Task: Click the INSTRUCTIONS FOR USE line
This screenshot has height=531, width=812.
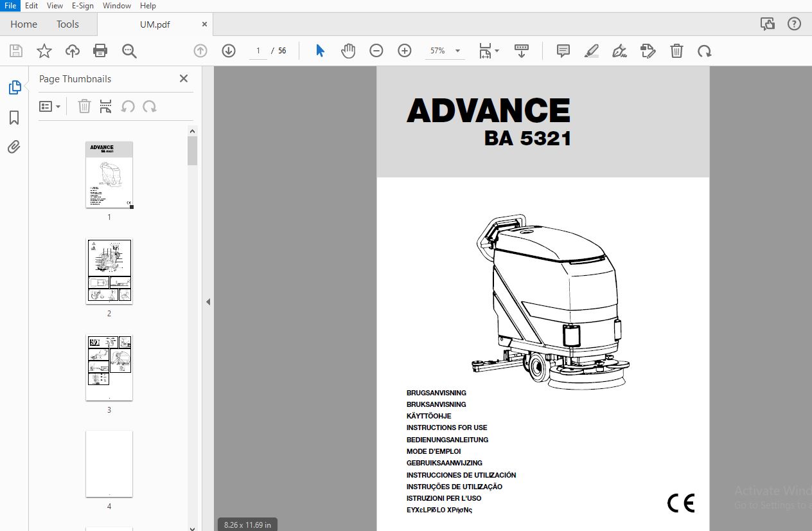Action: 446,428
